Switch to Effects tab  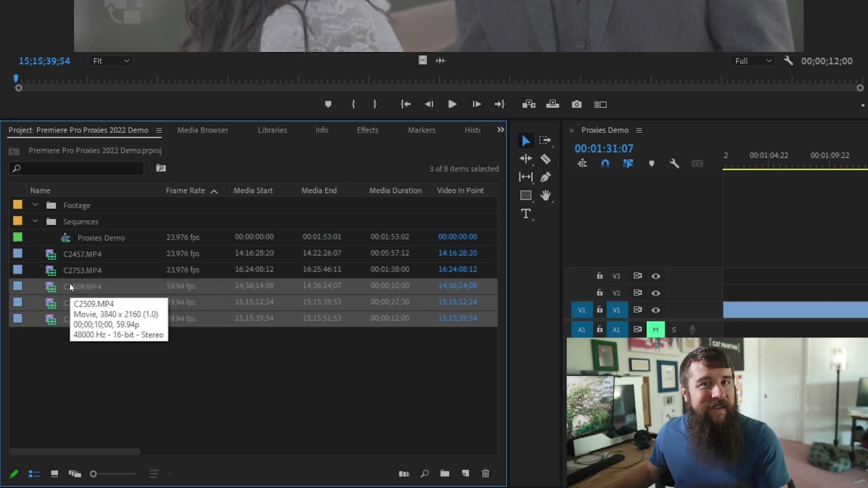coord(368,130)
